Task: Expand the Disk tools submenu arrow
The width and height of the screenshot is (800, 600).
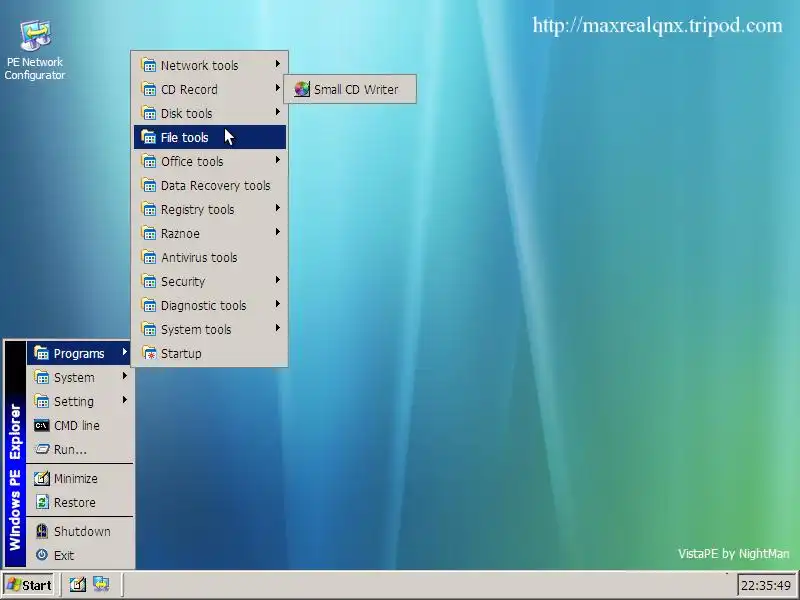Action: point(278,112)
